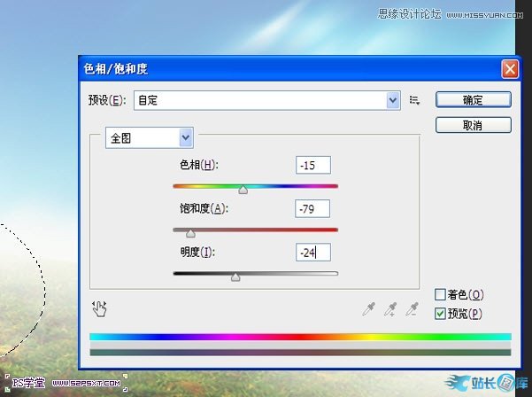Activate the on-image hand adjustment tool
This screenshot has width=532, height=397.
[99, 308]
